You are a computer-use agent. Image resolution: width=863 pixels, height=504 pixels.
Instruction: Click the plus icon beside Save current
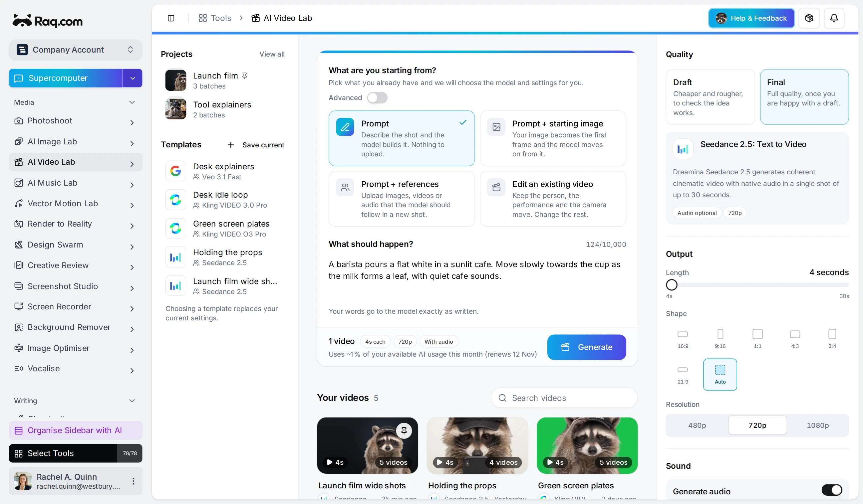point(231,145)
